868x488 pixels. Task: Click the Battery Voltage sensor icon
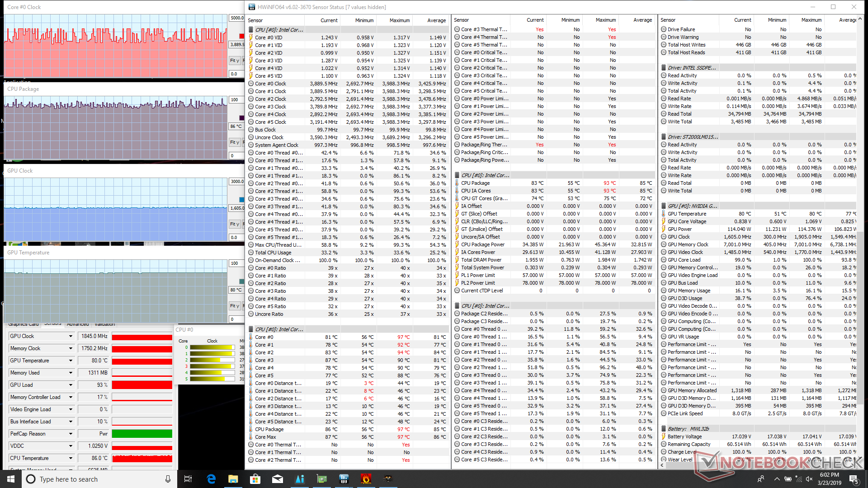pyautogui.click(x=664, y=436)
